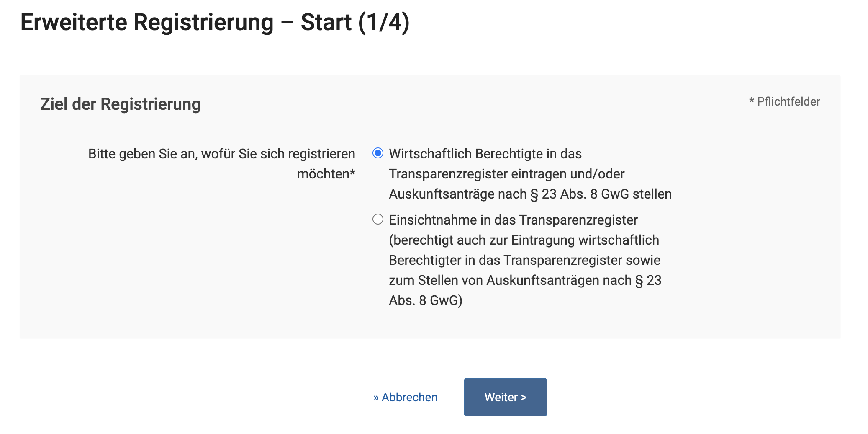This screenshot has height=434, width=868.
Task: Click the "Wirtschaftlich Berechtigte in das" option label
Action: tap(485, 154)
